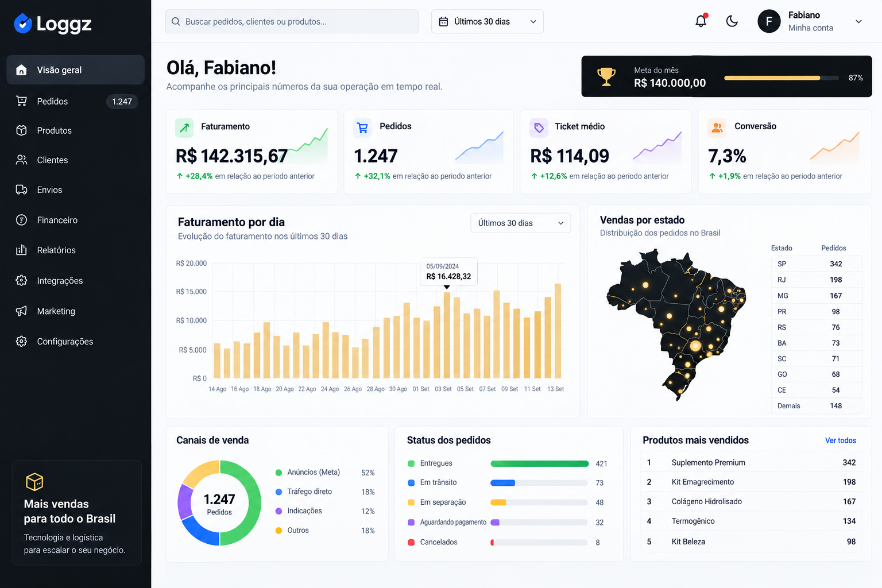Image resolution: width=882 pixels, height=588 pixels.
Task: Click the Conversão users icon
Action: point(717,127)
